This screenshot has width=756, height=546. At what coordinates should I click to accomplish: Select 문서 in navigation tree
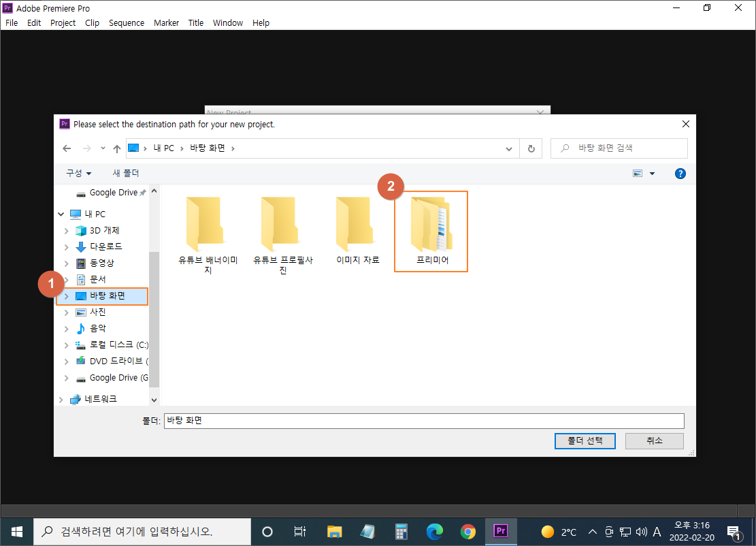98,279
